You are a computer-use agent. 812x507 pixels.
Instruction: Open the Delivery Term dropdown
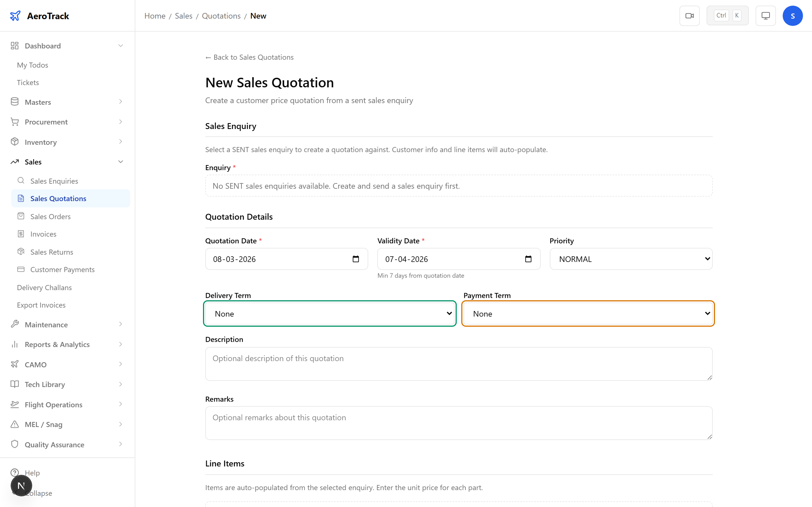click(x=330, y=313)
